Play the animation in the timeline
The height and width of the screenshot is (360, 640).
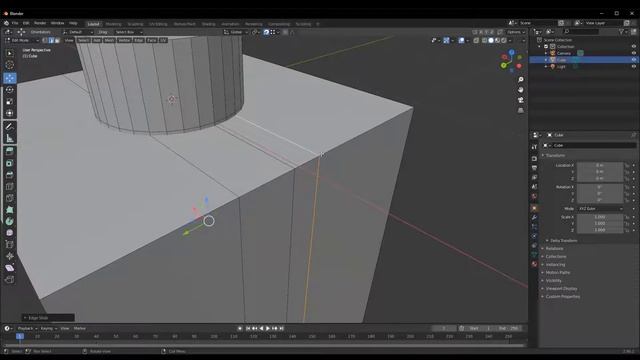(x=268, y=328)
